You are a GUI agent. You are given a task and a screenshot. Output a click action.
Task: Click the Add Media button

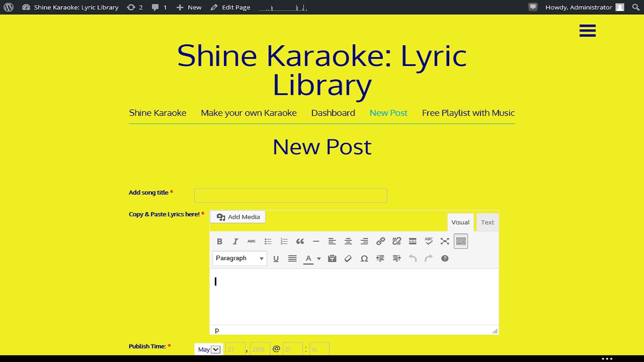238,217
